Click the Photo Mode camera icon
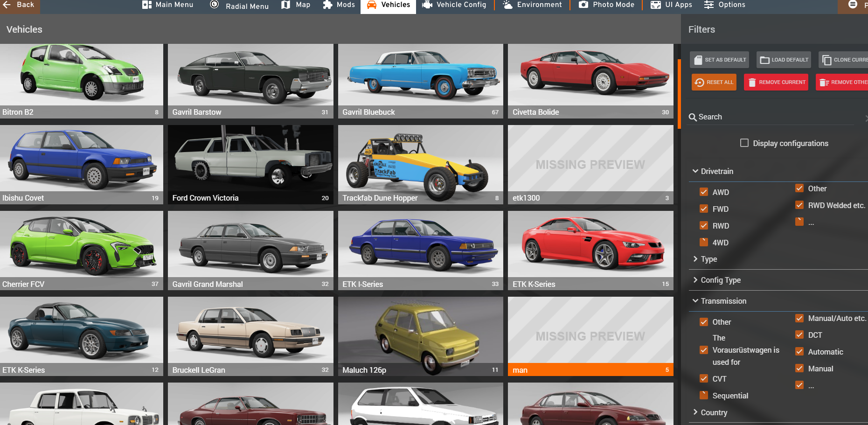This screenshot has height=425, width=868. coord(583,5)
